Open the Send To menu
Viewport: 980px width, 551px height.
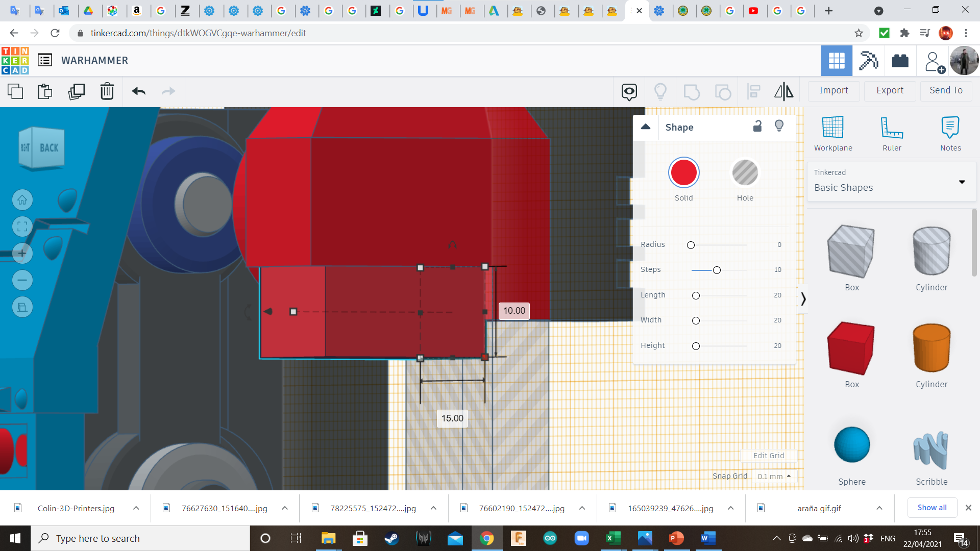[946, 90]
